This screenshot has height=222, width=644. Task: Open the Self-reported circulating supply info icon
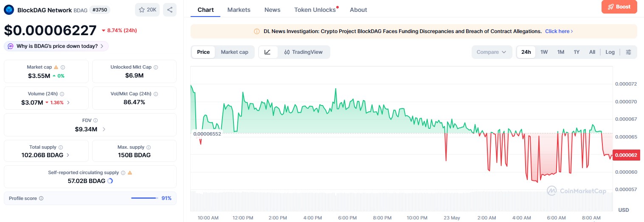(x=123, y=173)
